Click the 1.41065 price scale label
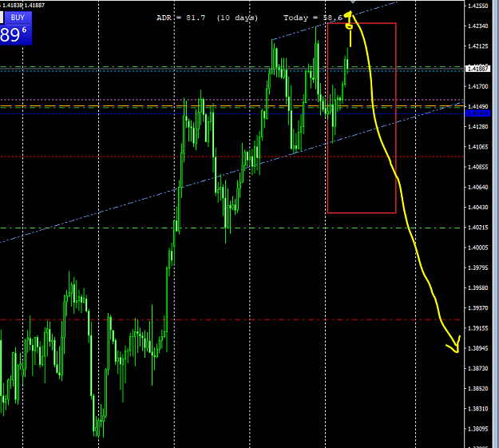The height and width of the screenshot is (448, 499). click(x=478, y=147)
